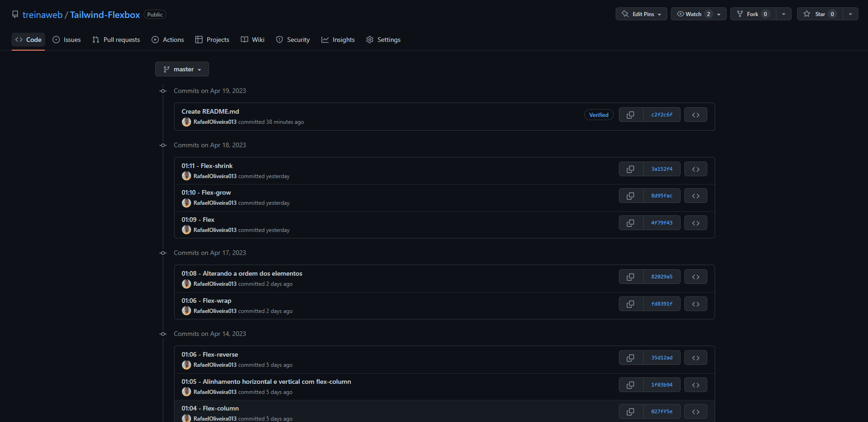Click the Verified badge on README commit
Viewport: 868px width, 422px height.
[x=599, y=115]
